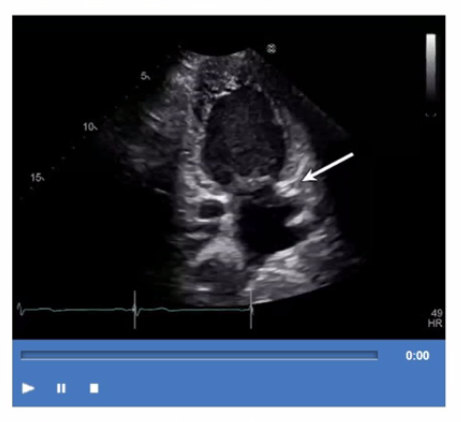Image resolution: width=461 pixels, height=422 pixels.
Task: Click the white arrow annotation on the ultrasound
Action: point(328,167)
